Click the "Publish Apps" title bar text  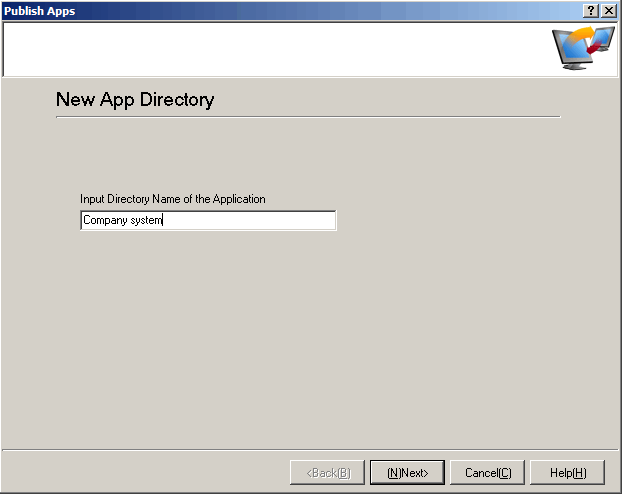(39, 10)
